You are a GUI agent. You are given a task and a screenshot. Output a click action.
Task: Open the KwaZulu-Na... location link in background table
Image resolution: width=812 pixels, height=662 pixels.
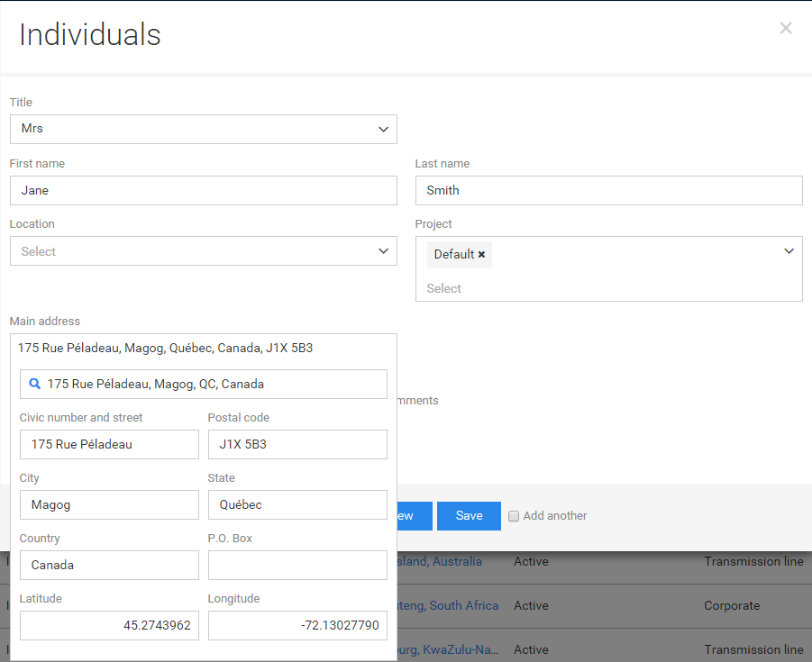pos(448,649)
